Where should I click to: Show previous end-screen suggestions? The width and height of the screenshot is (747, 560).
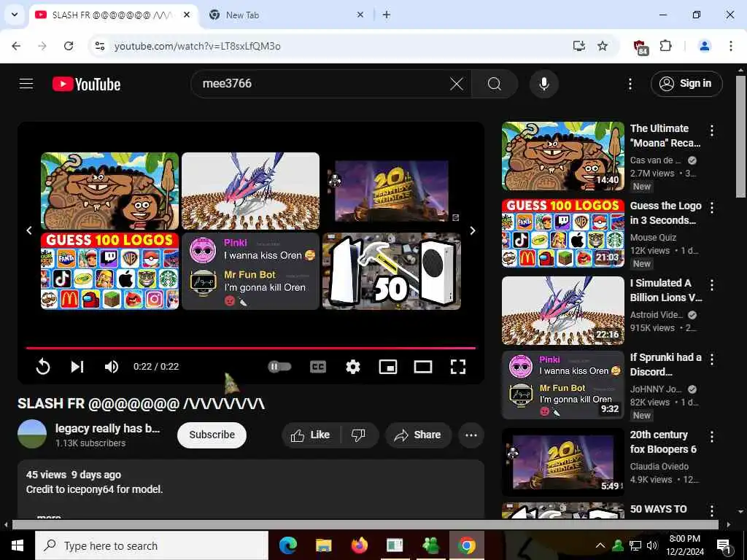(x=29, y=230)
